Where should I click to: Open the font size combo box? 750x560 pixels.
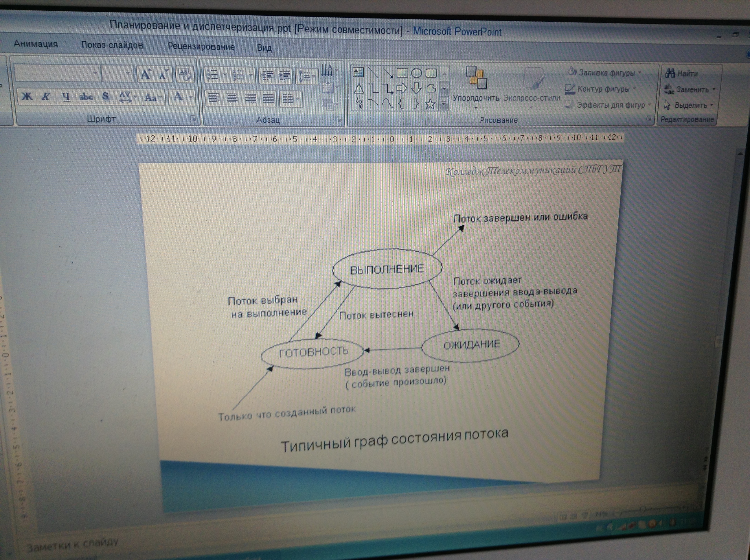(x=117, y=73)
